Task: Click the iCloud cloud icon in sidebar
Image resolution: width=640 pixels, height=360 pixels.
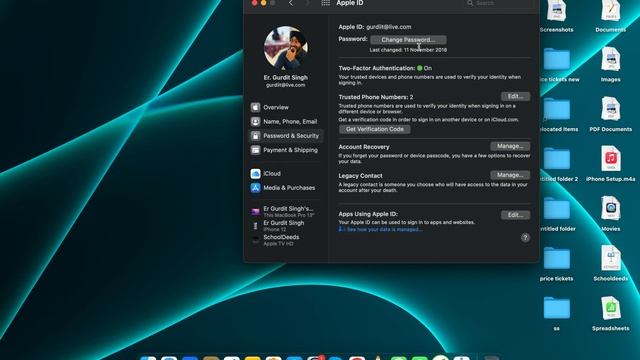Action: 256,174
